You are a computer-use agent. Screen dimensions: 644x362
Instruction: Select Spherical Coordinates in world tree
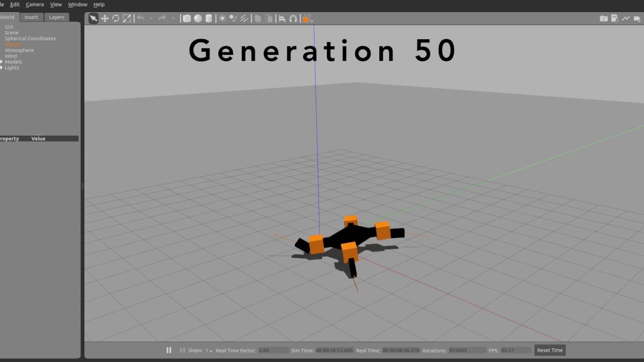point(30,39)
